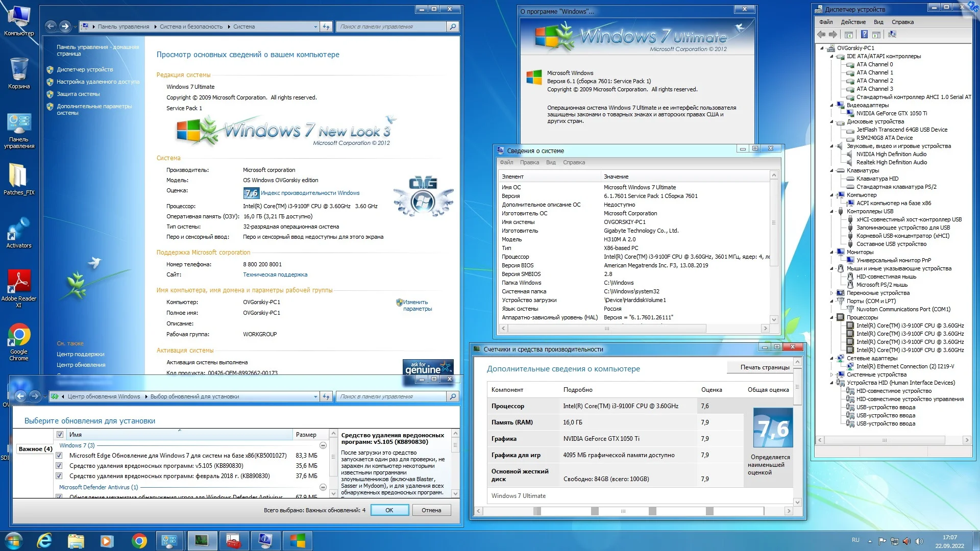The height and width of the screenshot is (551, 980).
Task: Expand the Переносные устройства tree node
Action: click(x=832, y=293)
